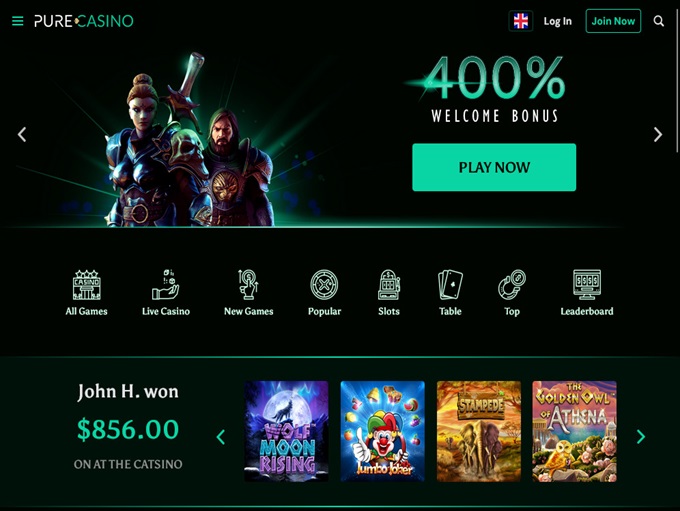The width and height of the screenshot is (680, 511).
Task: Select the Popular roulette icon
Action: (324, 285)
